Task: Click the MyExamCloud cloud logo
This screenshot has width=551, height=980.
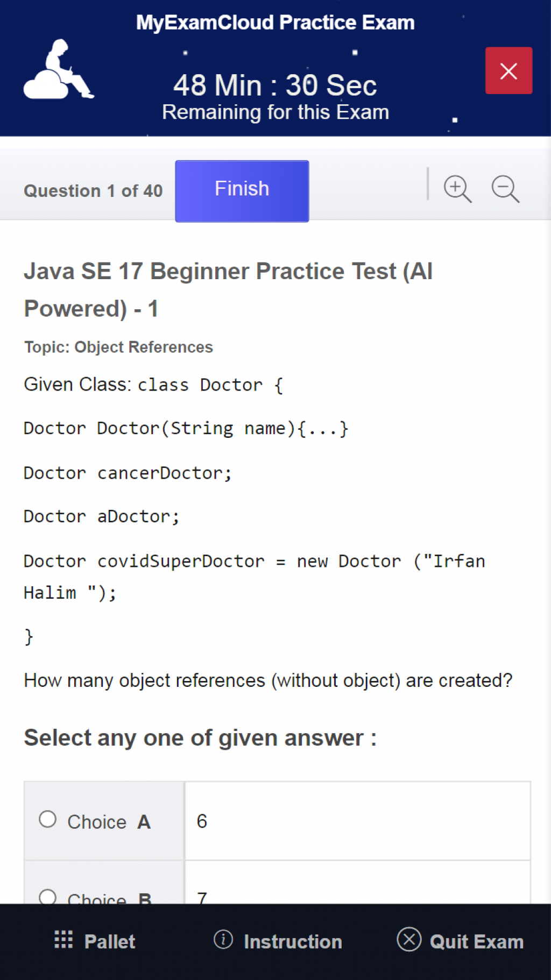Action: pyautogui.click(x=59, y=70)
